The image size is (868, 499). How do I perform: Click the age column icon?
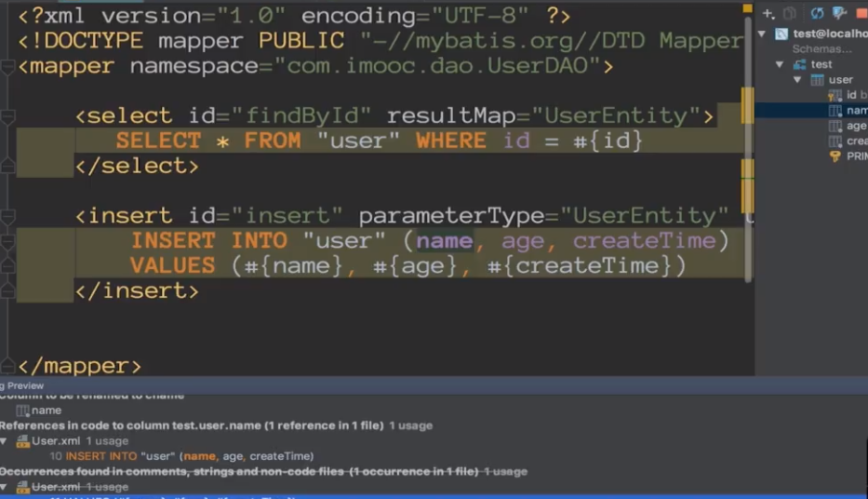835,126
